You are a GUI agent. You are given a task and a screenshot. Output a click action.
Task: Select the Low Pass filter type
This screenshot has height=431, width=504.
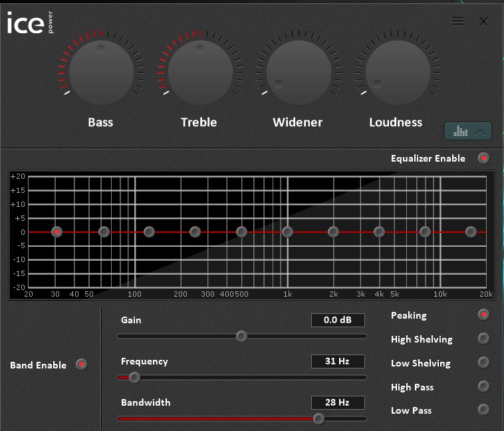[483, 410]
